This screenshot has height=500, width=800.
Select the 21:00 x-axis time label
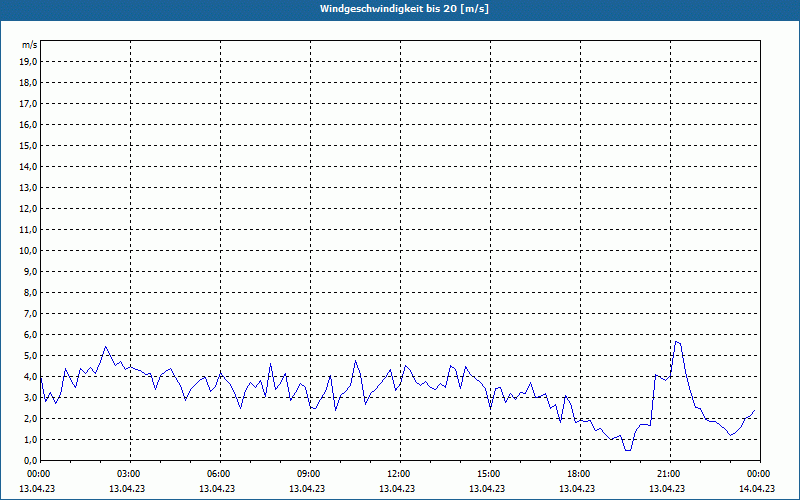[x=668, y=474]
